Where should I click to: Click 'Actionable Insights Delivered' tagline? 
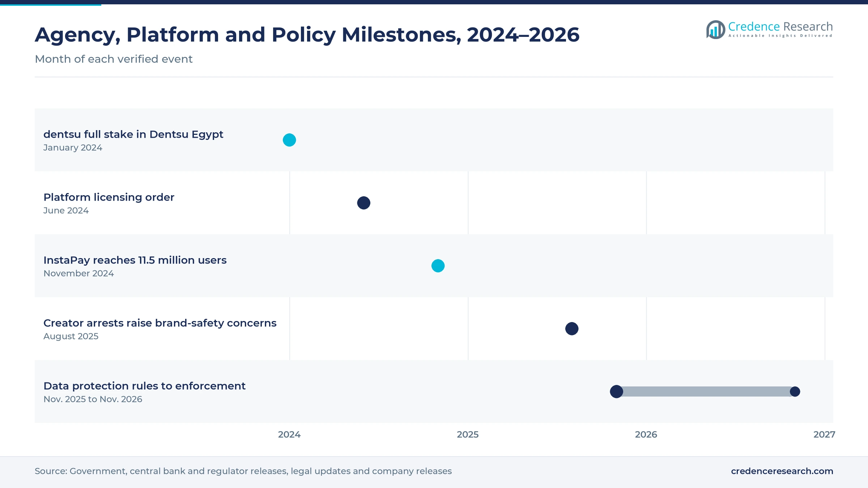click(x=780, y=36)
